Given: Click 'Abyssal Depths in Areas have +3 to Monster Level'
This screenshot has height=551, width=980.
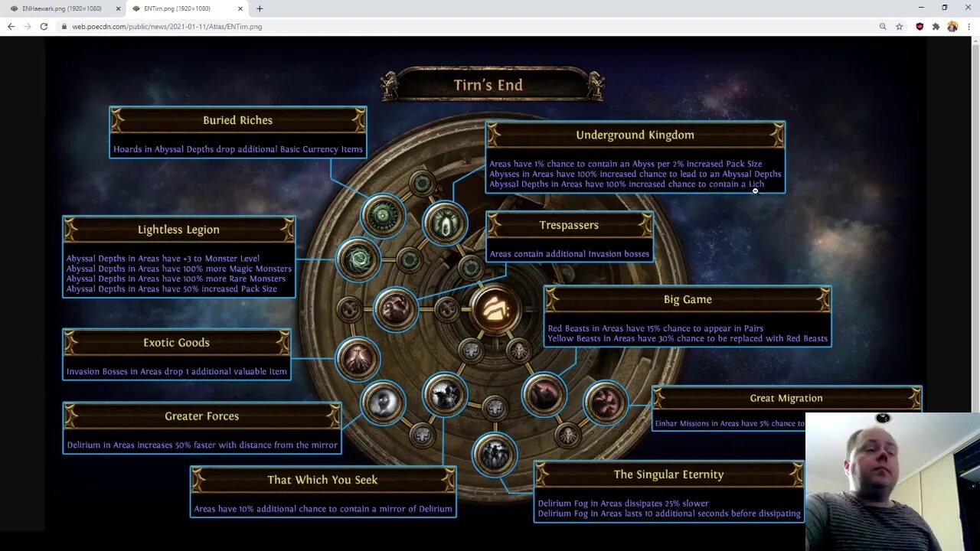Looking at the screenshot, I should (163, 259).
